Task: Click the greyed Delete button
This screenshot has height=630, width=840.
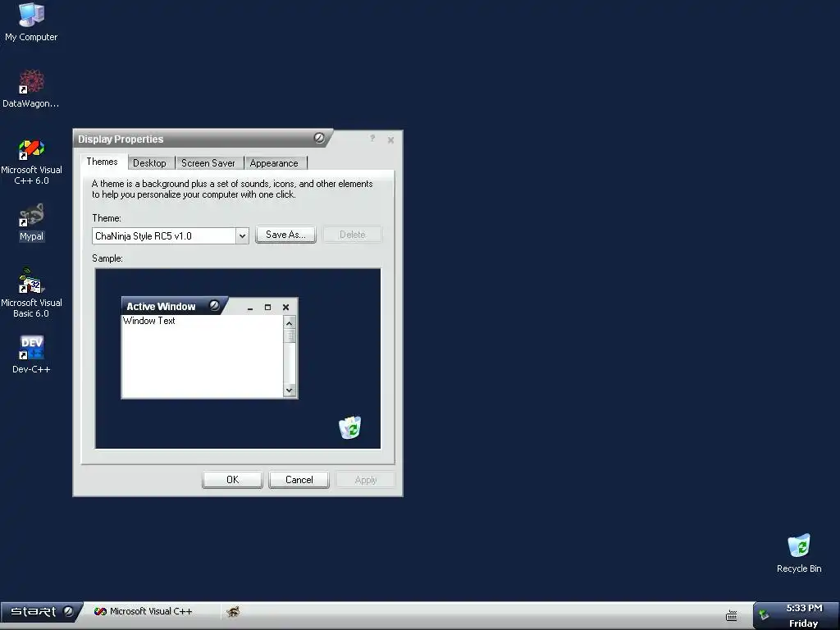Action: 353,235
